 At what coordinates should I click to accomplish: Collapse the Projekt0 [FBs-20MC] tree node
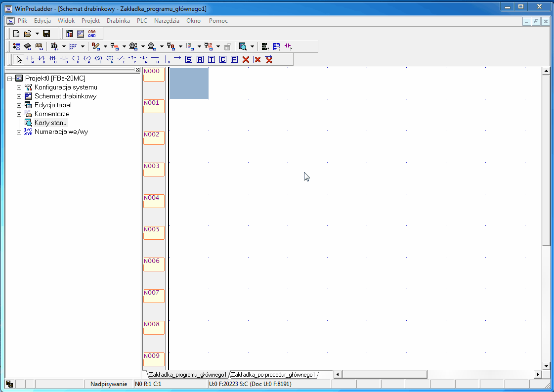[x=10, y=79]
